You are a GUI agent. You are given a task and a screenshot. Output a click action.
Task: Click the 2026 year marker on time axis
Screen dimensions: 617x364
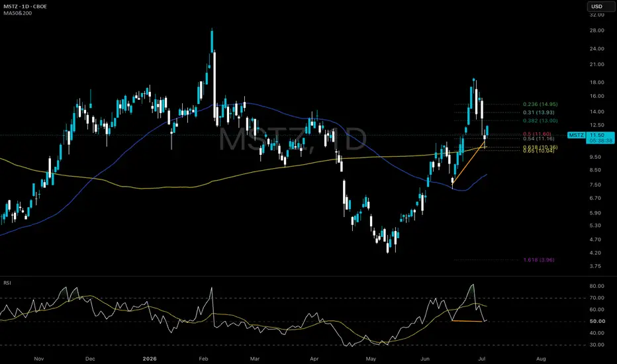pyautogui.click(x=150, y=359)
